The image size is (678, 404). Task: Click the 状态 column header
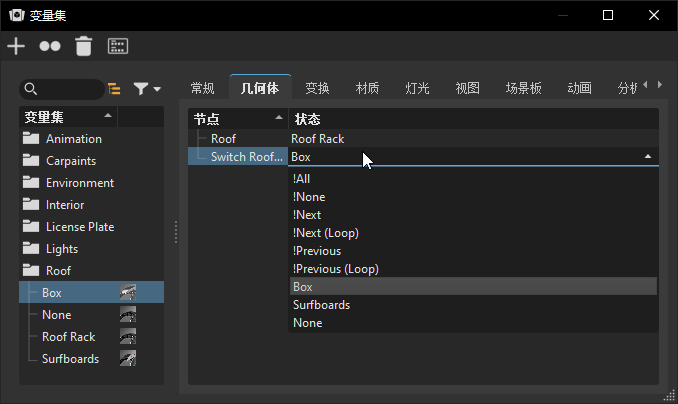tap(473, 119)
